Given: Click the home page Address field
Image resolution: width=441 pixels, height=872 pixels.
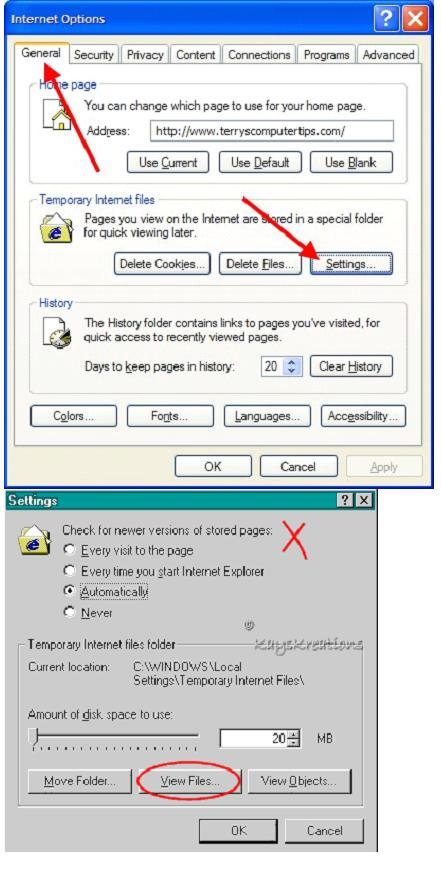Looking at the screenshot, I should [272, 131].
